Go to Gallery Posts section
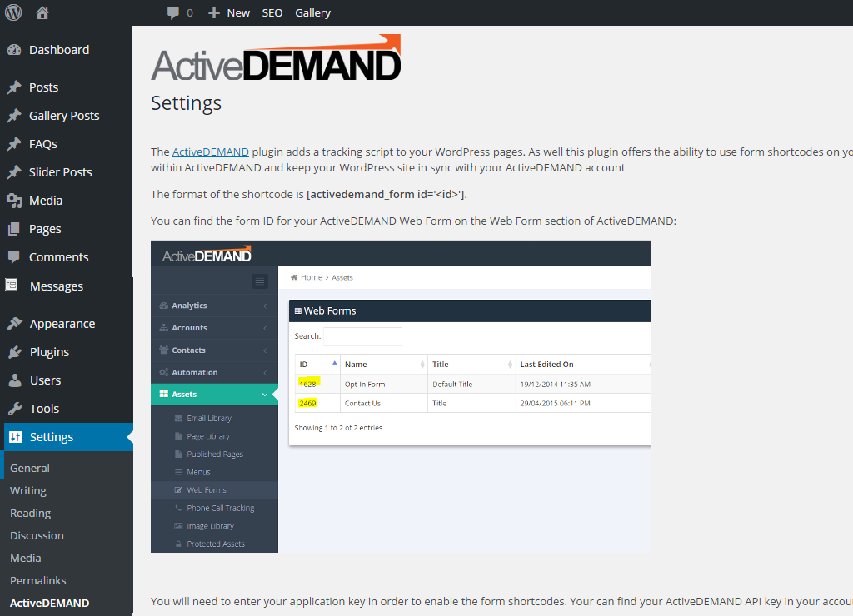Screen dimensions: 853x616 point(64,116)
